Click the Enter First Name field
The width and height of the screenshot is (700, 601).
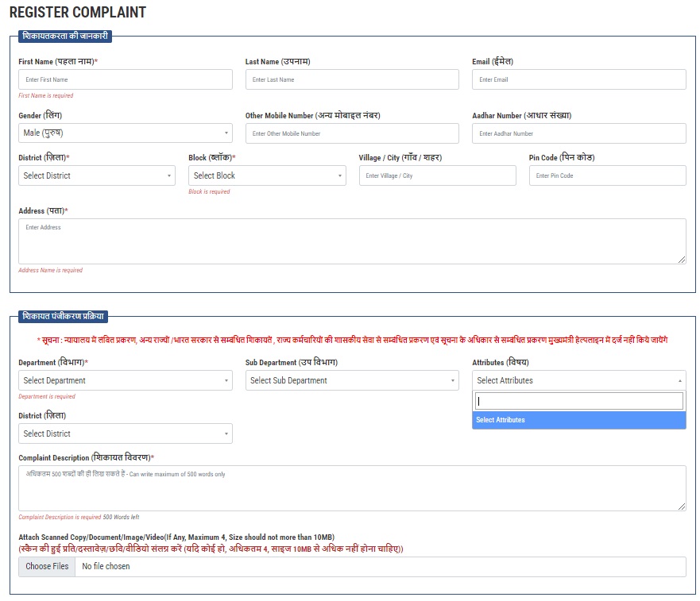coord(125,79)
